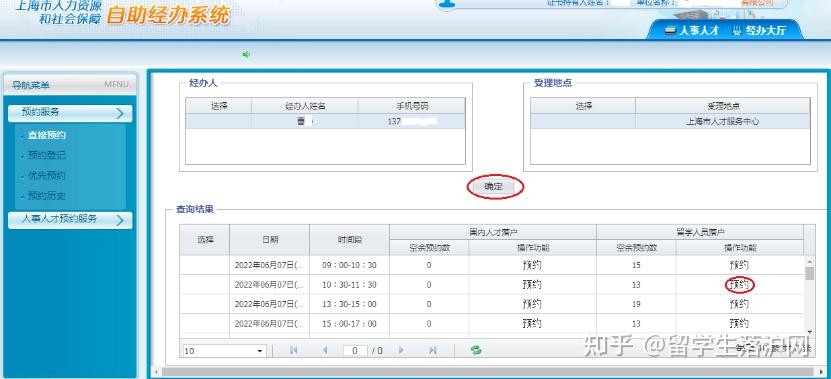Image resolution: width=831 pixels, height=379 pixels.
Task: Click the availability count 15
Action: 636,265
